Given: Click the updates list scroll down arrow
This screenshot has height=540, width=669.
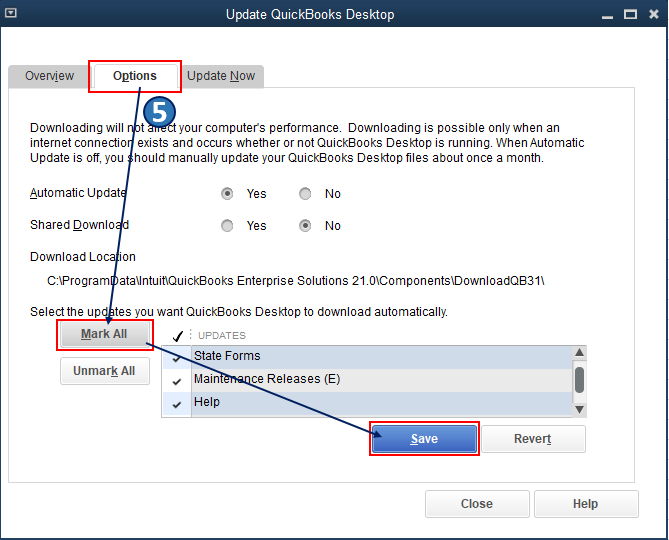Looking at the screenshot, I should click(579, 409).
